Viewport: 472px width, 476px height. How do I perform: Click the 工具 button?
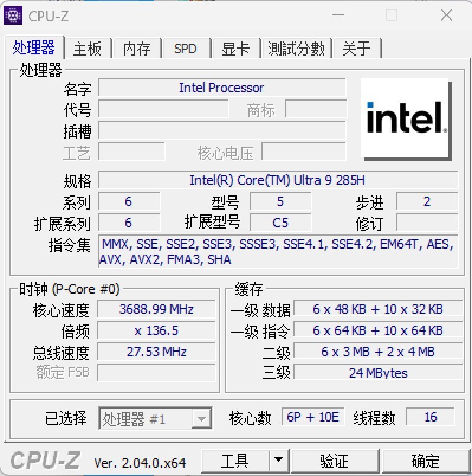click(235, 461)
